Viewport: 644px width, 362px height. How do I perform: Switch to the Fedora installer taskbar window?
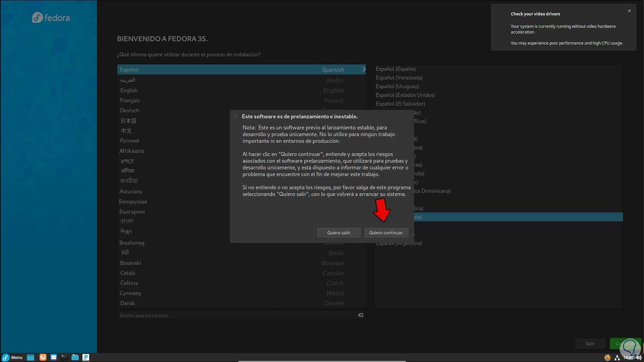coord(86,357)
